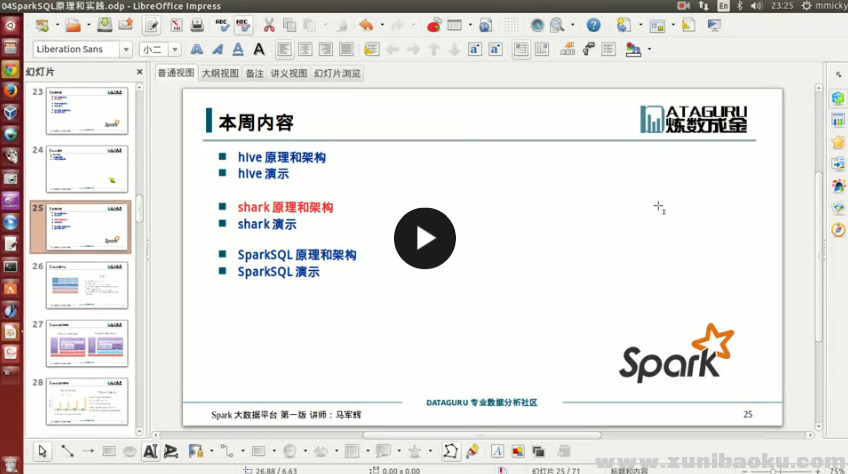Switch to the 幻灯片浏览 tab
The height and width of the screenshot is (474, 848).
click(x=337, y=73)
